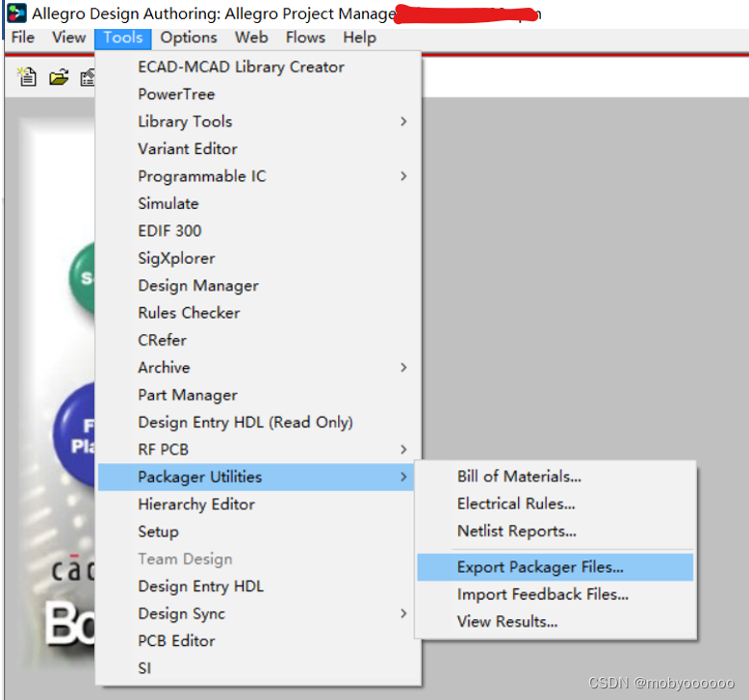Viewport: 749px width, 700px height.
Task: Expand the RF PCB submenu arrow
Action: 403,450
